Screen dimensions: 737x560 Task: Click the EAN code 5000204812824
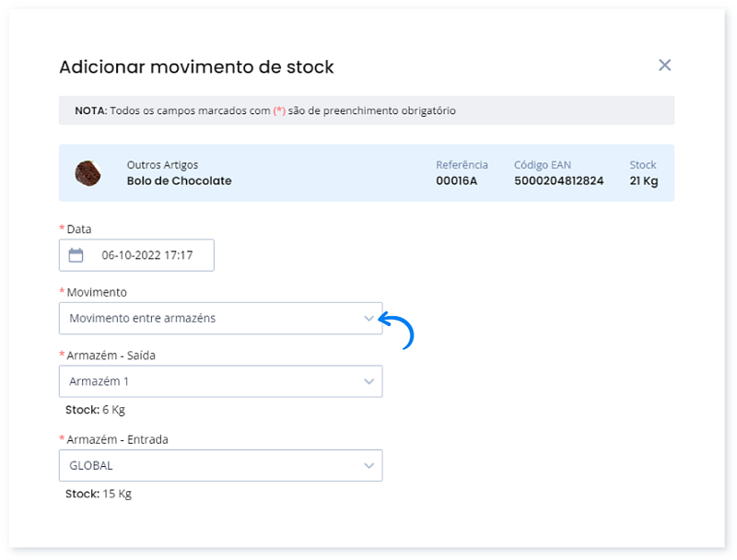558,181
